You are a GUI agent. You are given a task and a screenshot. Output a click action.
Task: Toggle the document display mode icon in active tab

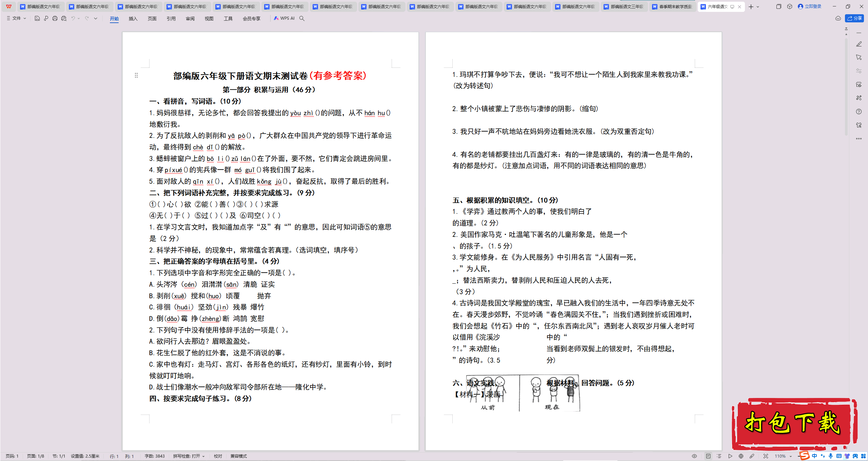coord(732,6)
